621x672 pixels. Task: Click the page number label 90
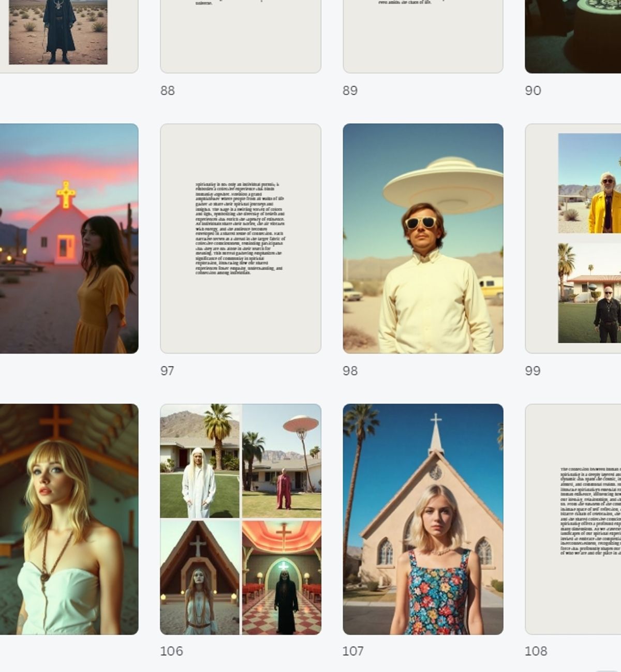(533, 91)
